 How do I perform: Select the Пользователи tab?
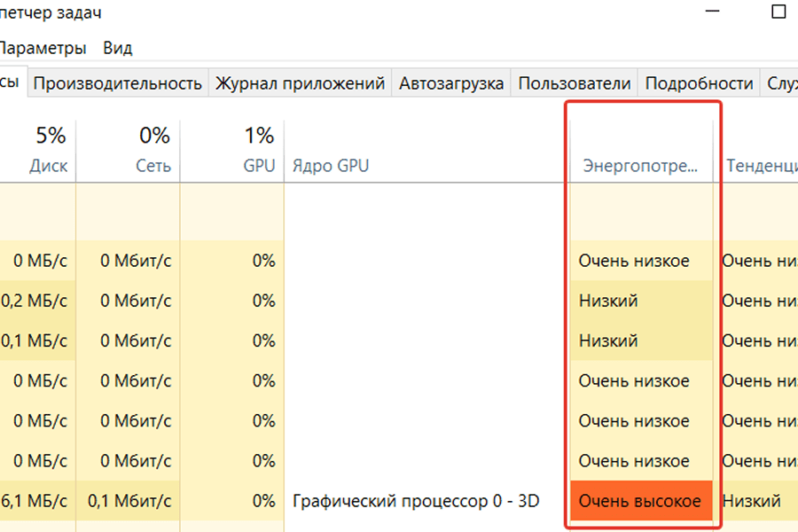click(x=574, y=83)
